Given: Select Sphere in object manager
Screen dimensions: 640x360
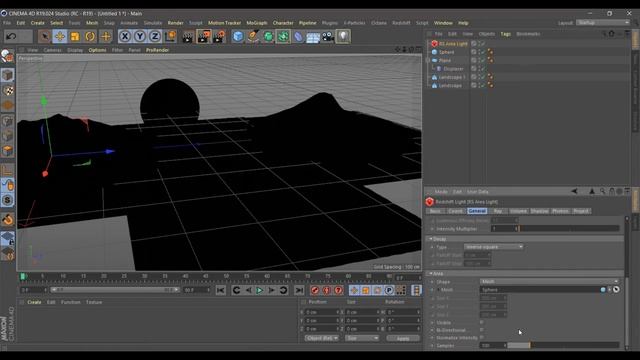Looking at the screenshot, I should (447, 52).
